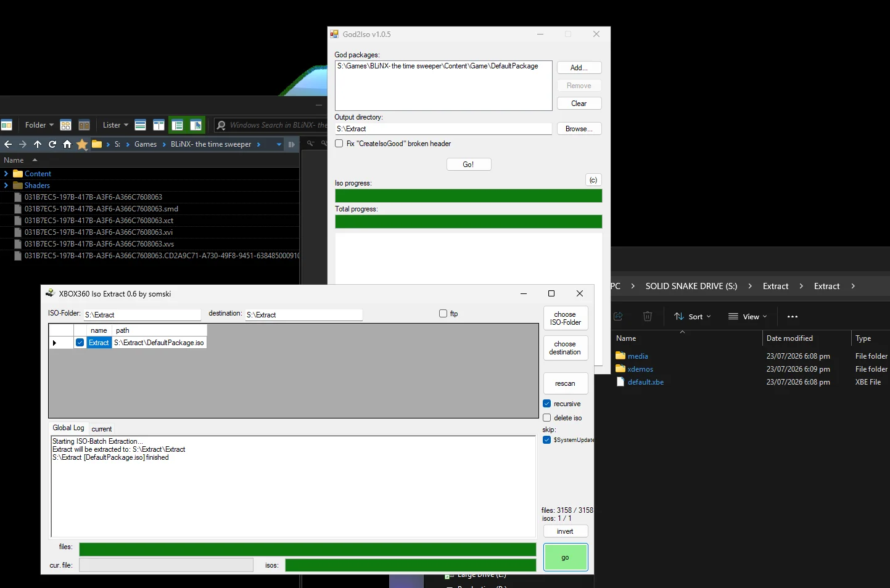Click the God2Iso title bar app icon
Viewport: 890px width, 588px height.
click(x=334, y=34)
